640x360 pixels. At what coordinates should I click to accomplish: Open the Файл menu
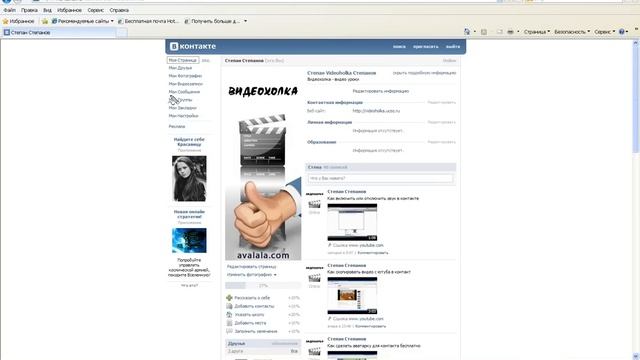[9, 10]
